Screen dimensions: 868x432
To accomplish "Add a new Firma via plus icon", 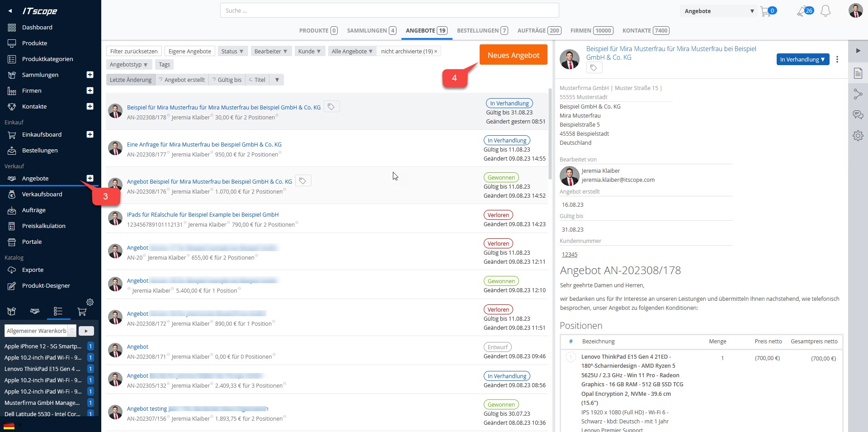I will 90,90.
